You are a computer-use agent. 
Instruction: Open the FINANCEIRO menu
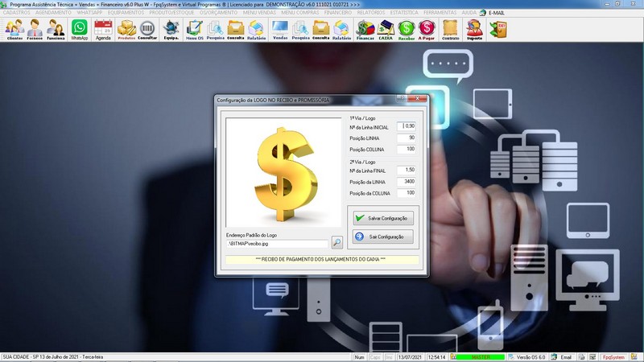[338, 13]
